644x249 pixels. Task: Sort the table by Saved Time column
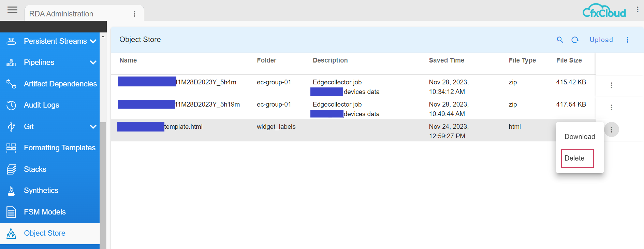[446, 60]
